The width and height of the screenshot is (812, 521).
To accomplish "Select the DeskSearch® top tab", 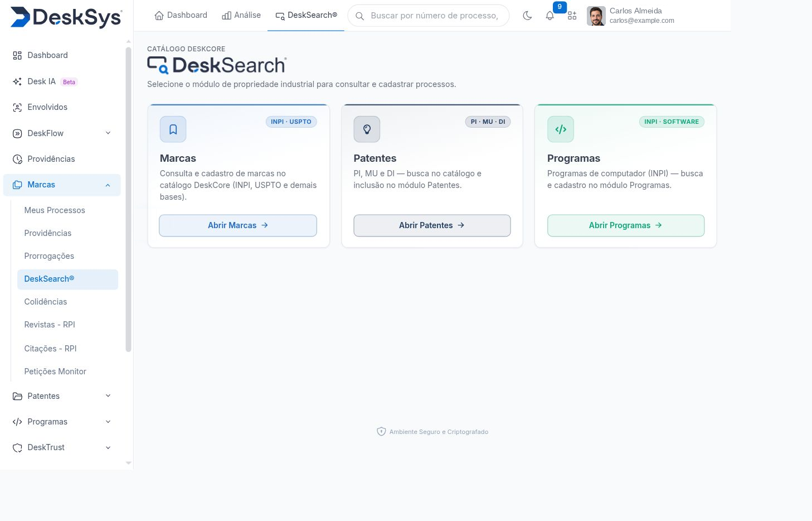I will point(306,16).
